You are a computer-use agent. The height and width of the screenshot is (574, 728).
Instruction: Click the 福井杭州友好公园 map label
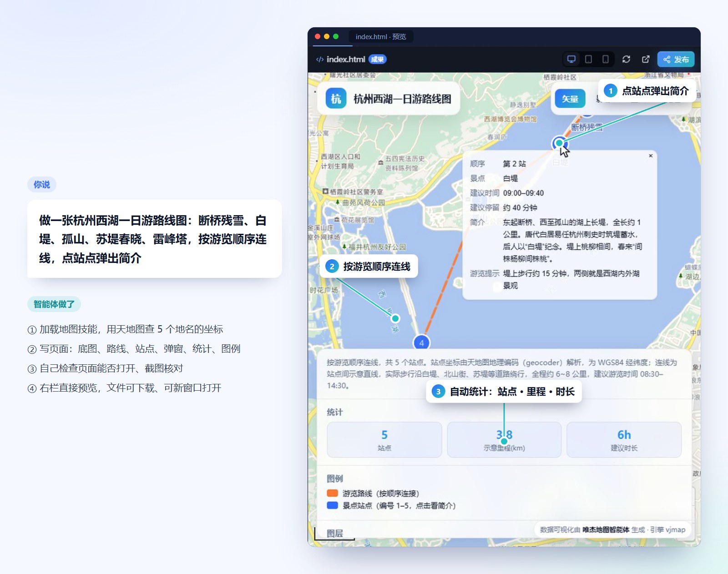coord(377,247)
